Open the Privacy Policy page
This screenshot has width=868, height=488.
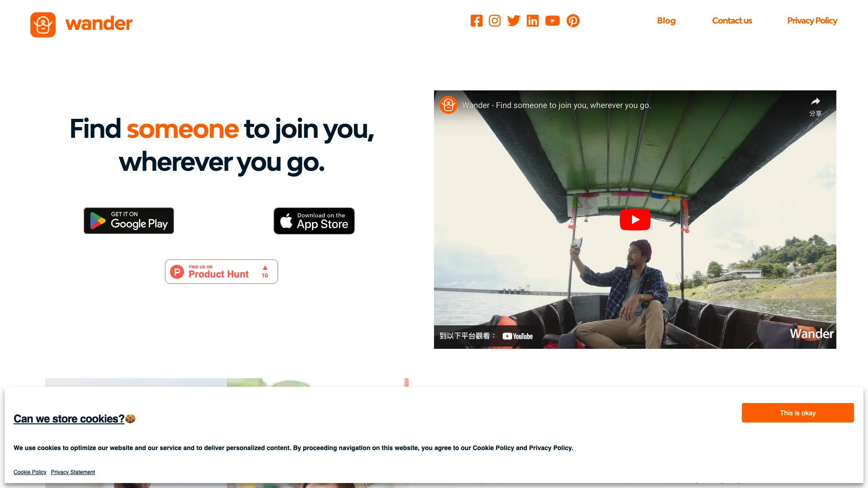click(812, 20)
